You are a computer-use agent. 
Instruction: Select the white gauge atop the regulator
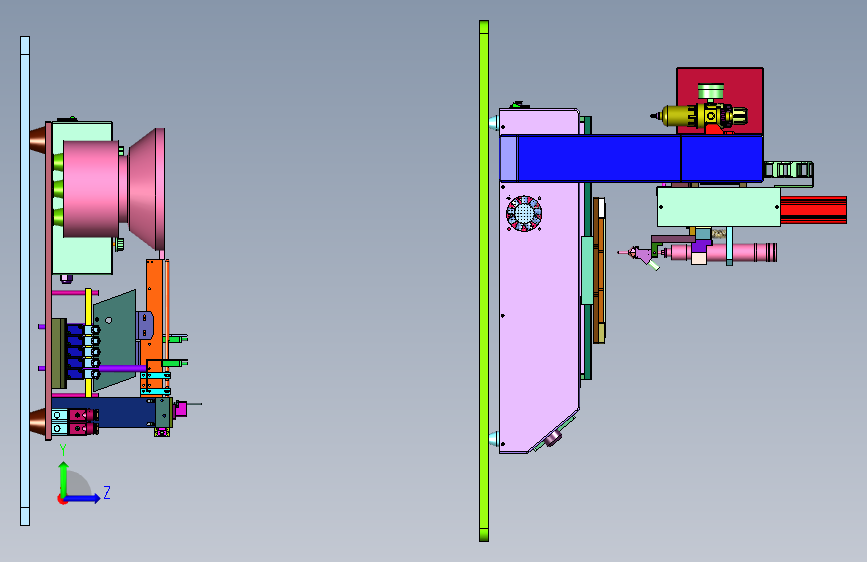click(x=711, y=91)
